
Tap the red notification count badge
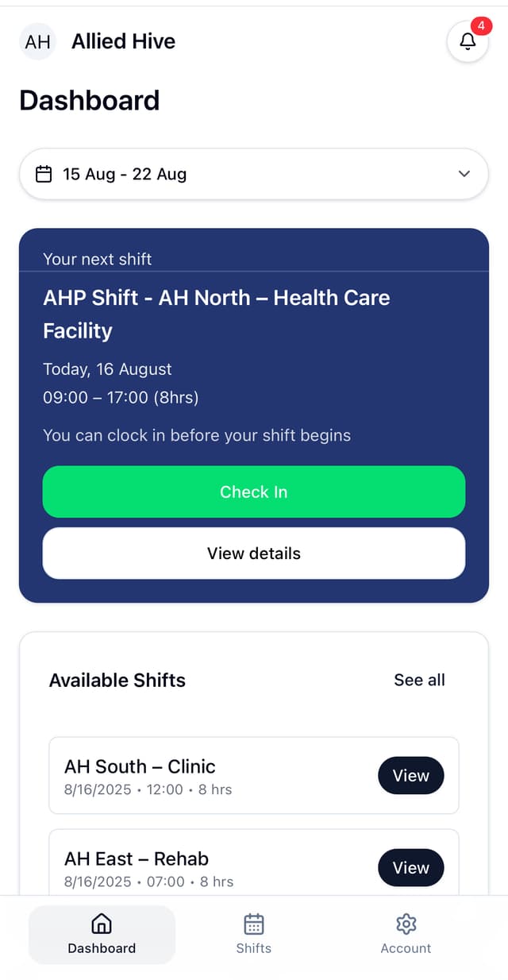click(x=481, y=26)
